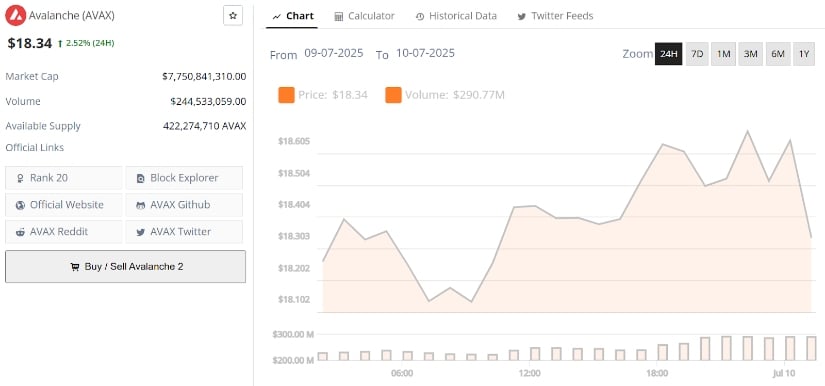
Task: Click the To date field 10-07-2025
Action: (x=425, y=54)
